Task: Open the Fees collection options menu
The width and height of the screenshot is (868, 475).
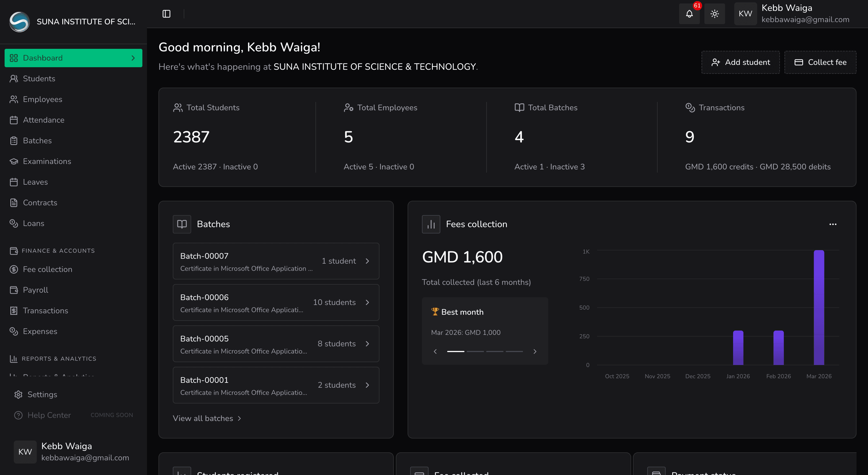Action: [x=833, y=224]
